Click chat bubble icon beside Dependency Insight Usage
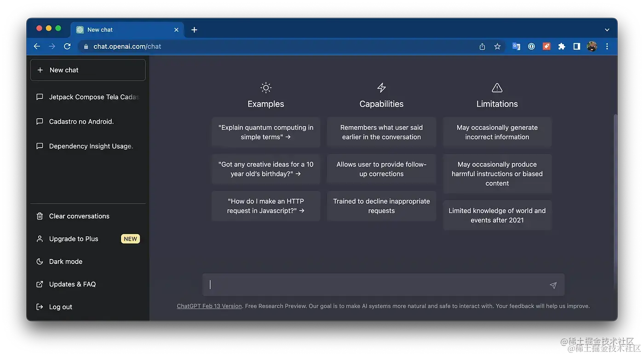Image resolution: width=644 pixels, height=356 pixels. coord(40,146)
